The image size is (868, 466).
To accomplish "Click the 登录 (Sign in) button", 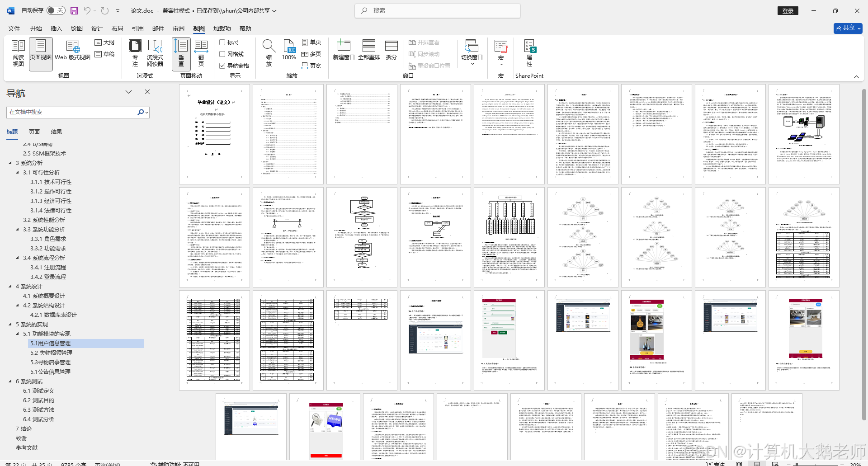I will click(x=788, y=10).
